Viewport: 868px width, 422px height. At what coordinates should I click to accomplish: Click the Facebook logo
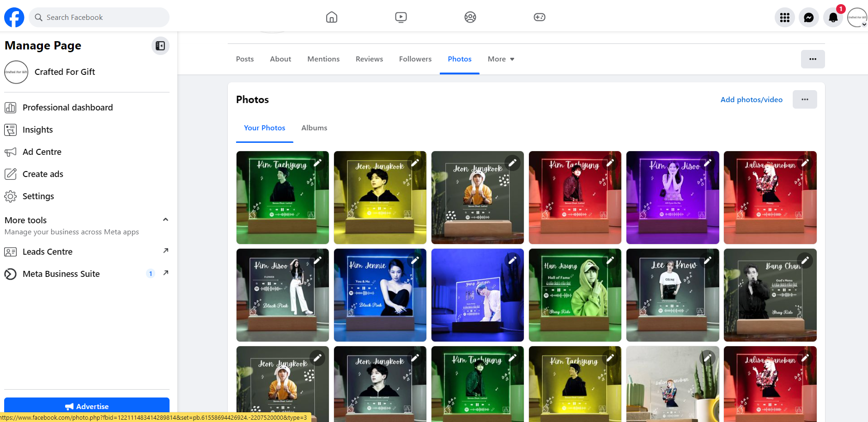14,18
